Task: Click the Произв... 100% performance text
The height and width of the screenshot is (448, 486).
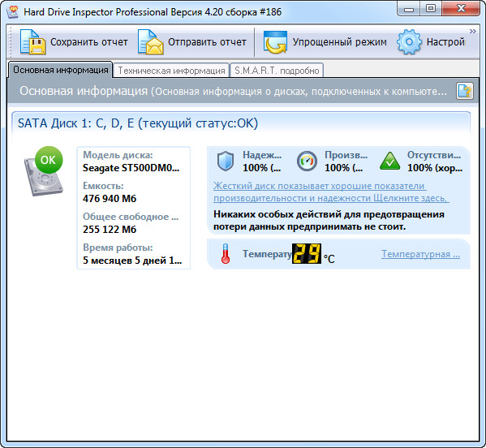Action: [x=346, y=162]
